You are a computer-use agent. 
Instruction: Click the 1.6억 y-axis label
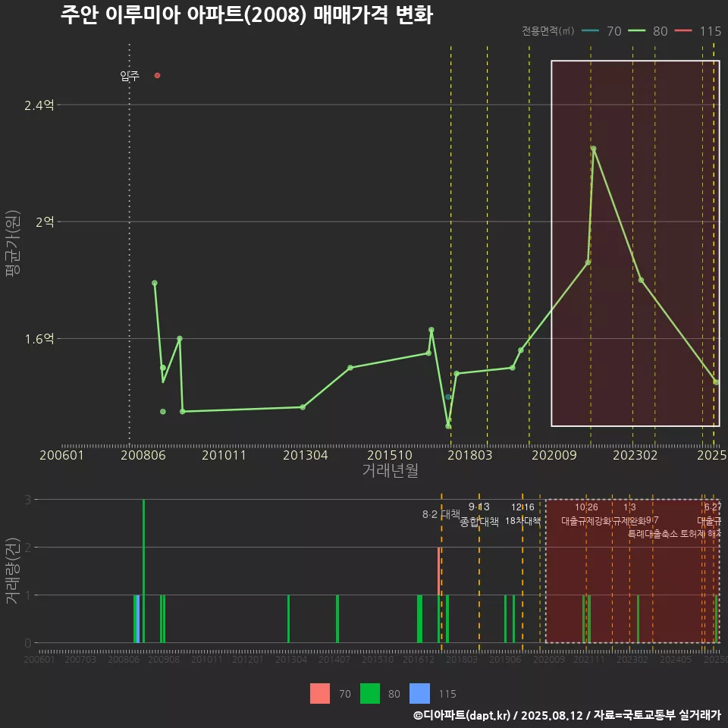coord(39,339)
